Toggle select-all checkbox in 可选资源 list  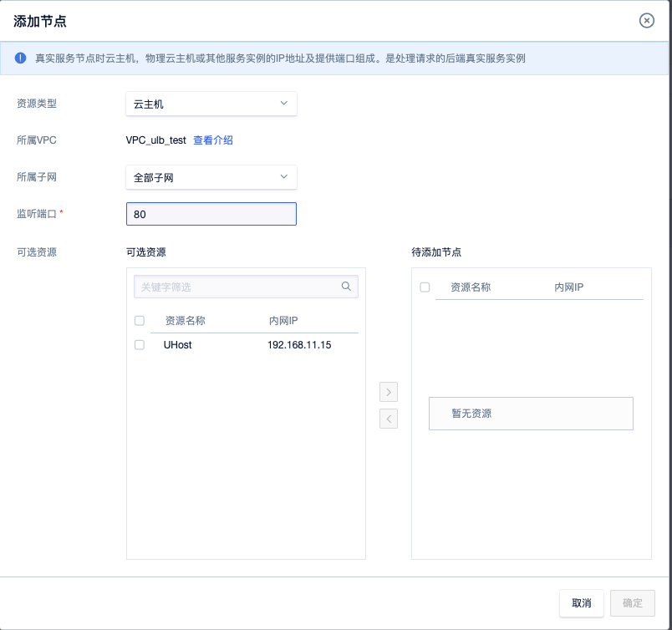(x=140, y=320)
